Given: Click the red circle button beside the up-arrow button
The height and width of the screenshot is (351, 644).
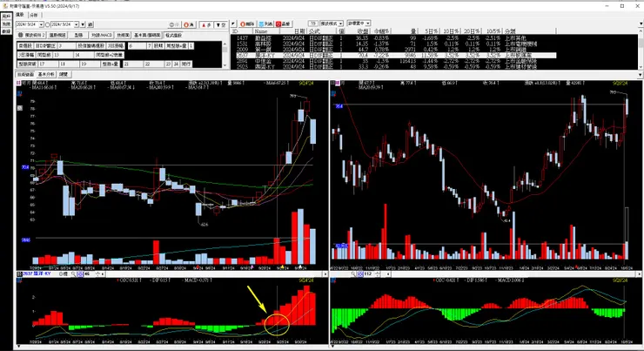Looking at the screenshot, I should pyautogui.click(x=190, y=24).
